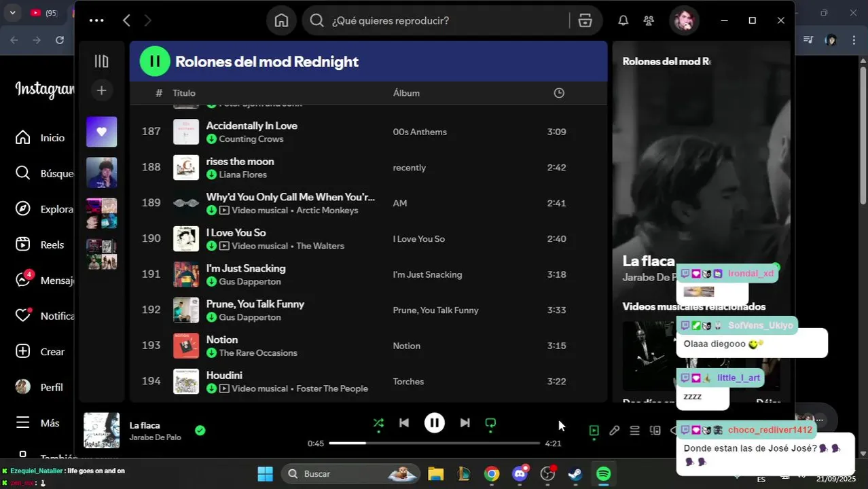
Task: Toggle shuffle in the player bar
Action: (378, 423)
